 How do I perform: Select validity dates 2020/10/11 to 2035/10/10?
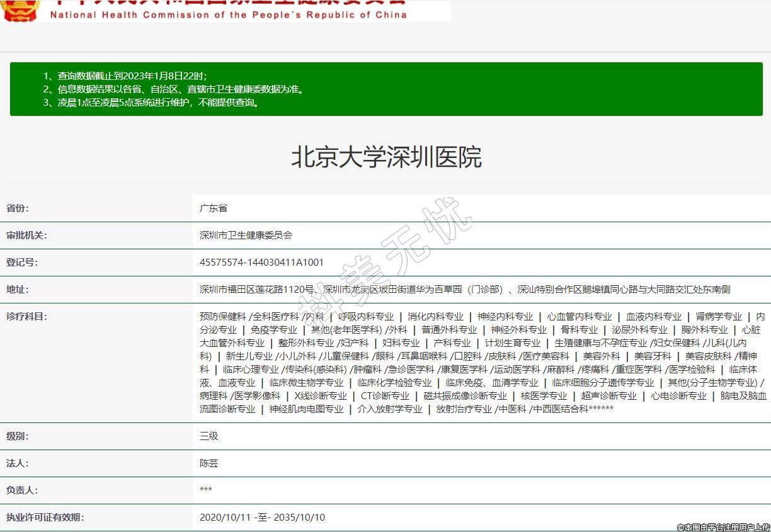tap(262, 518)
